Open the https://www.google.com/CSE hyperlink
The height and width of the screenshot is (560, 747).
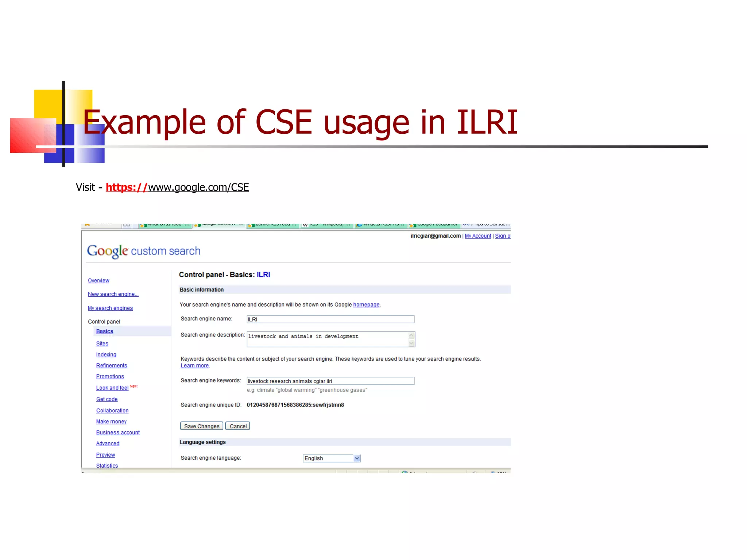click(177, 187)
